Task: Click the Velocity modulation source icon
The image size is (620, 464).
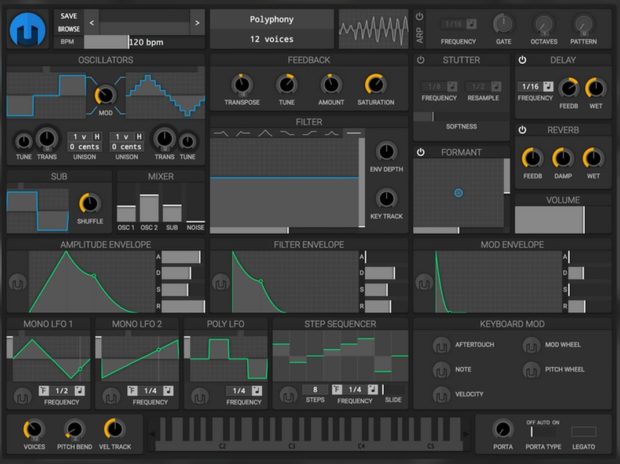Action: pos(441,394)
